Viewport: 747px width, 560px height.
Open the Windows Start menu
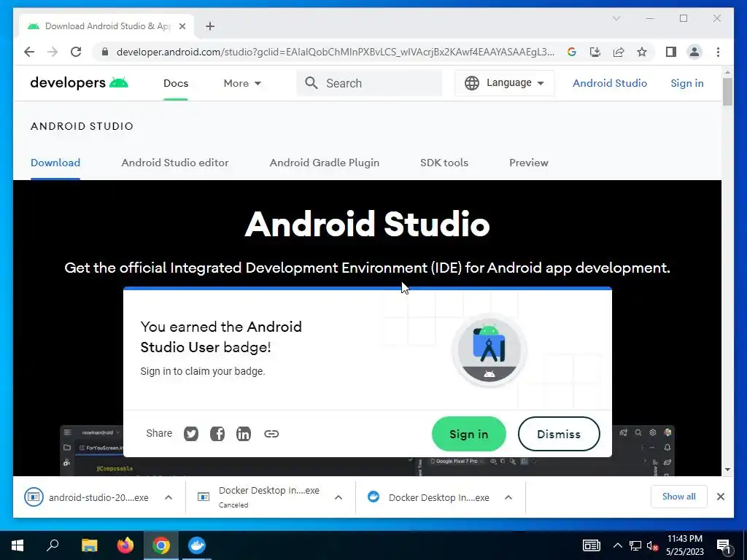tap(18, 545)
